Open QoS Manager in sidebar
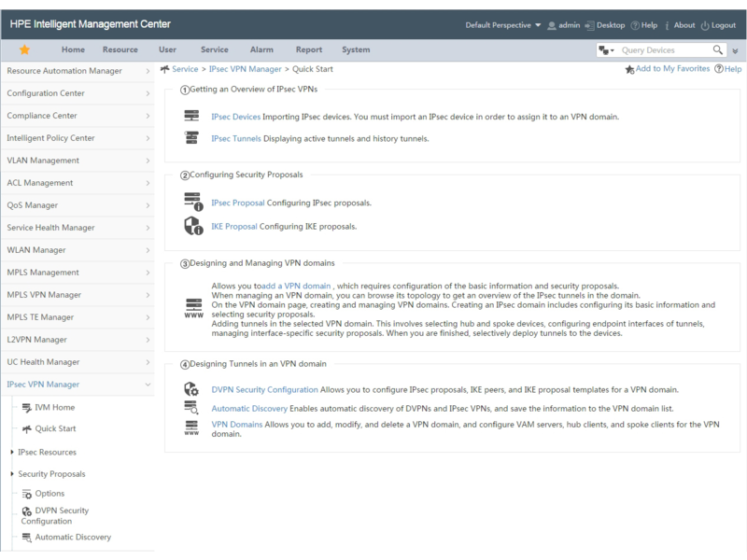 [x=78, y=205]
